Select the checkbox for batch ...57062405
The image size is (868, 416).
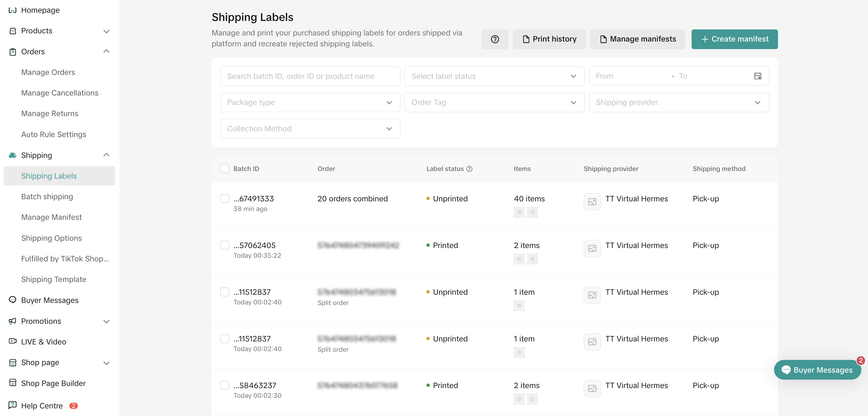[224, 245]
